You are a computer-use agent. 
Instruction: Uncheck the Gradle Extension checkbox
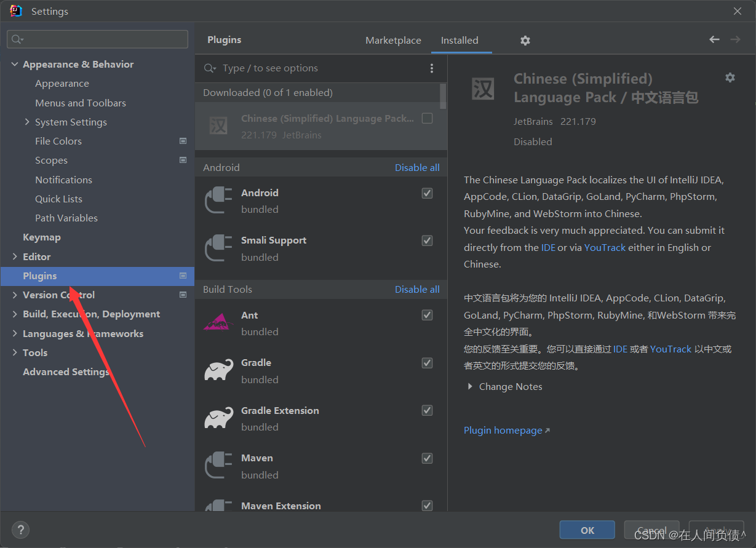tap(427, 410)
